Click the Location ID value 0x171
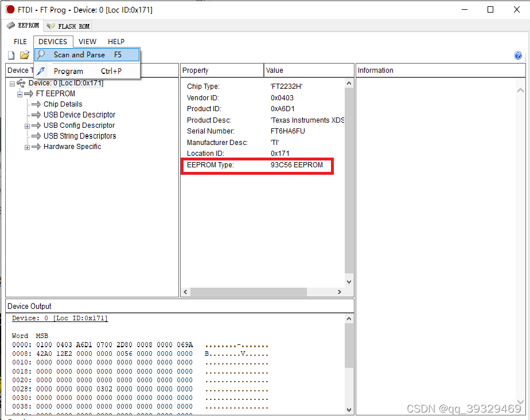 coord(280,154)
